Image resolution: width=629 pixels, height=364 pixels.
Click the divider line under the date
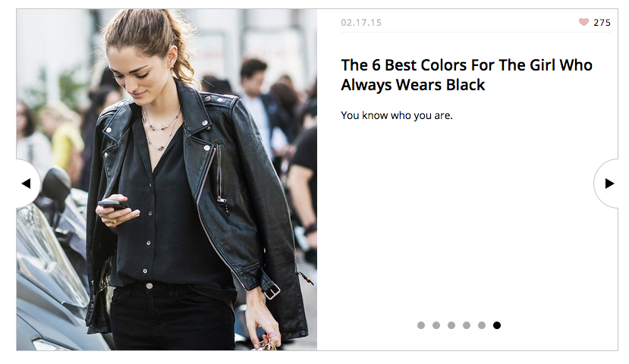476,32
